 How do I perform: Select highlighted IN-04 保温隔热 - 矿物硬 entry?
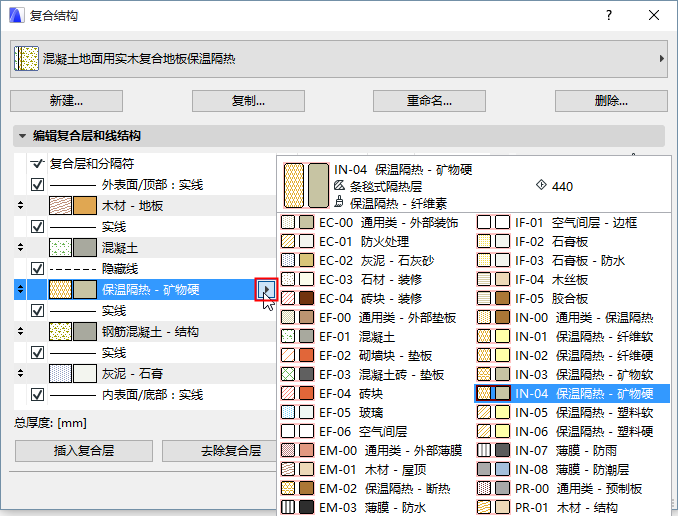(x=572, y=394)
